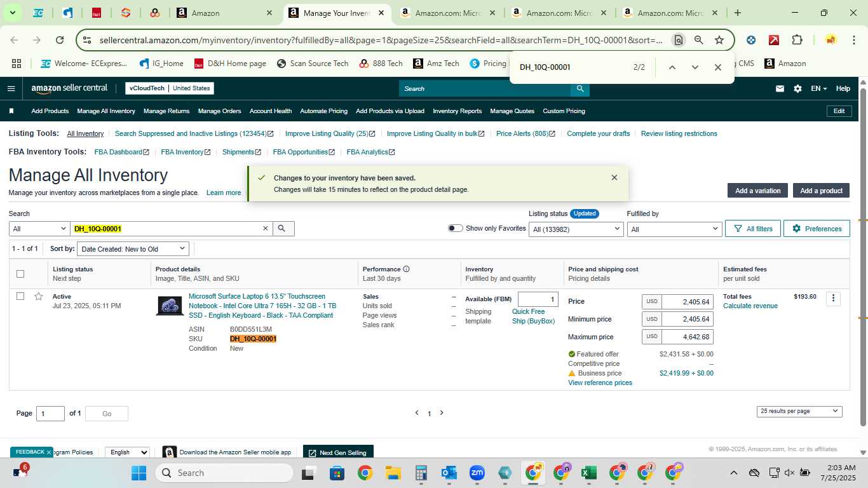Open the Fulfilled by dropdown
This screenshot has height=488, width=868.
pyautogui.click(x=674, y=229)
